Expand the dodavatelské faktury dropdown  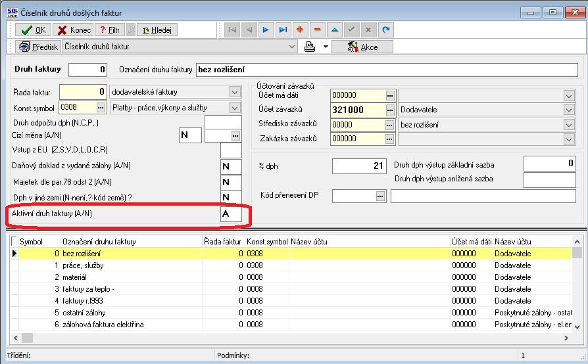coord(235,92)
